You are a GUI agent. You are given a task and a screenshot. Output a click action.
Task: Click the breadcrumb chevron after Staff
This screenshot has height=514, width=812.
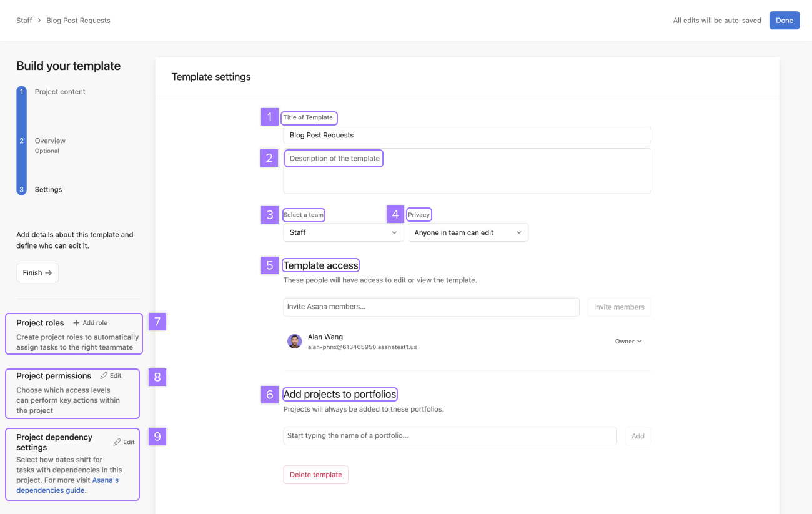coord(39,21)
